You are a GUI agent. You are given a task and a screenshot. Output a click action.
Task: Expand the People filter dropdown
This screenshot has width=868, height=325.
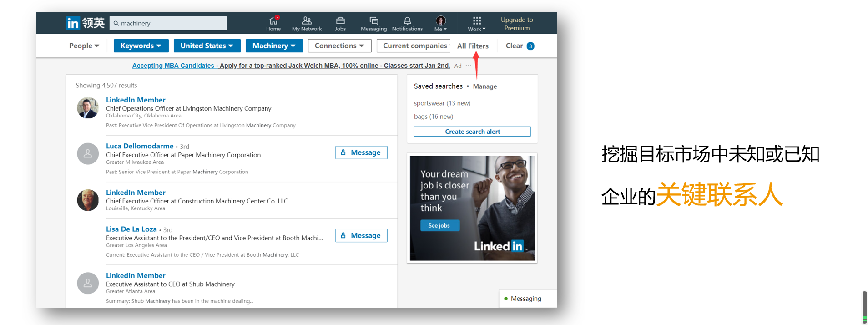[84, 46]
